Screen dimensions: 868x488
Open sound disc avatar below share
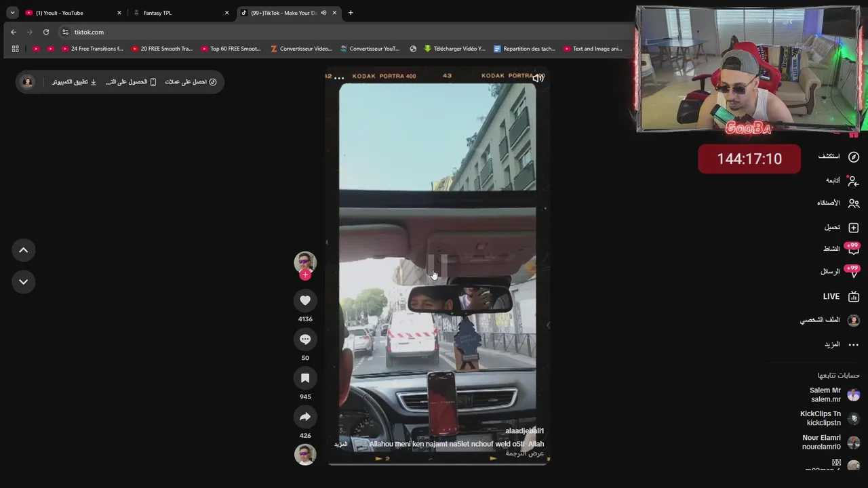305,454
